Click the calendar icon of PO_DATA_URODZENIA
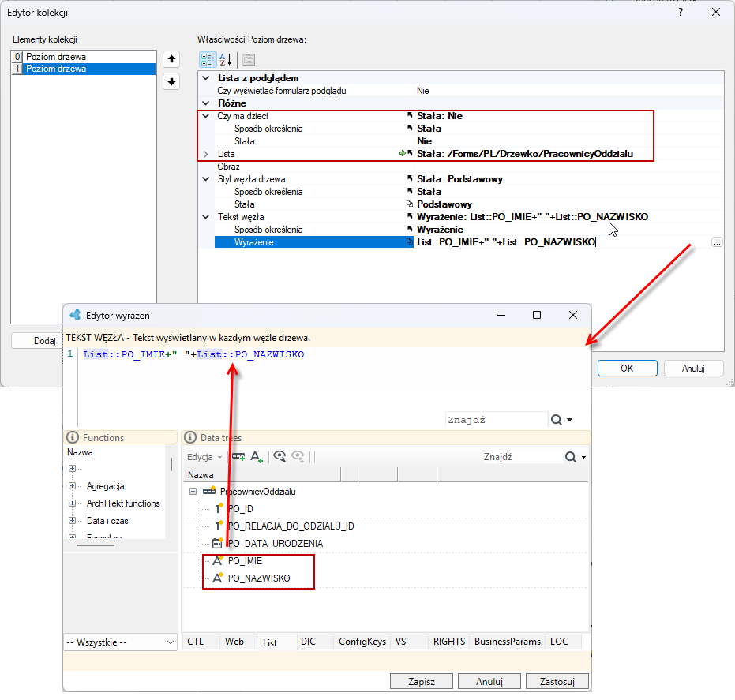The width and height of the screenshot is (735, 700). click(x=217, y=544)
